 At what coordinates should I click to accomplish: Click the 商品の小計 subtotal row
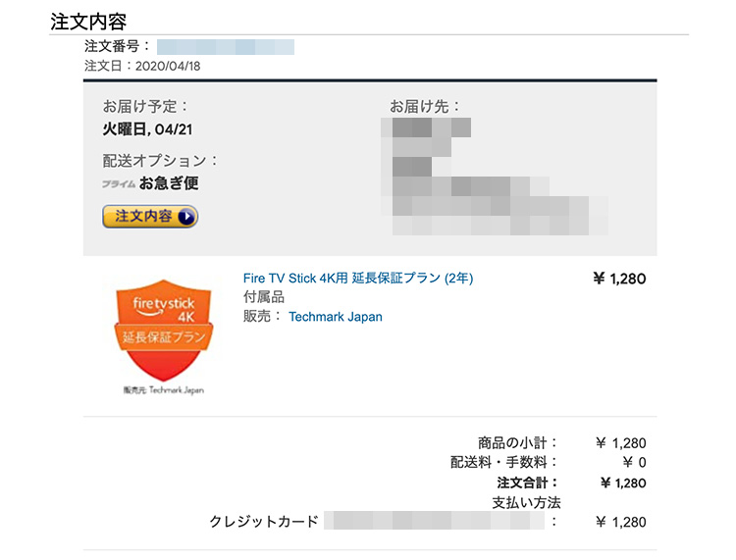(x=562, y=442)
